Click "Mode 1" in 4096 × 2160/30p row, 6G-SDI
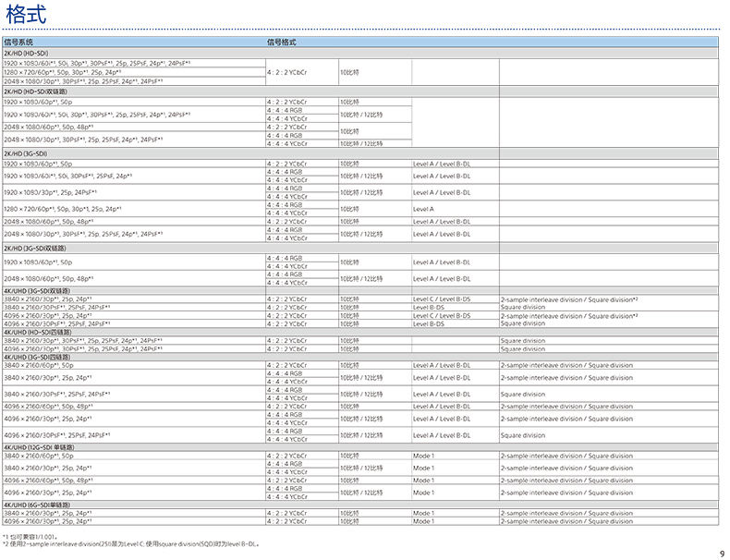 [423, 521]
